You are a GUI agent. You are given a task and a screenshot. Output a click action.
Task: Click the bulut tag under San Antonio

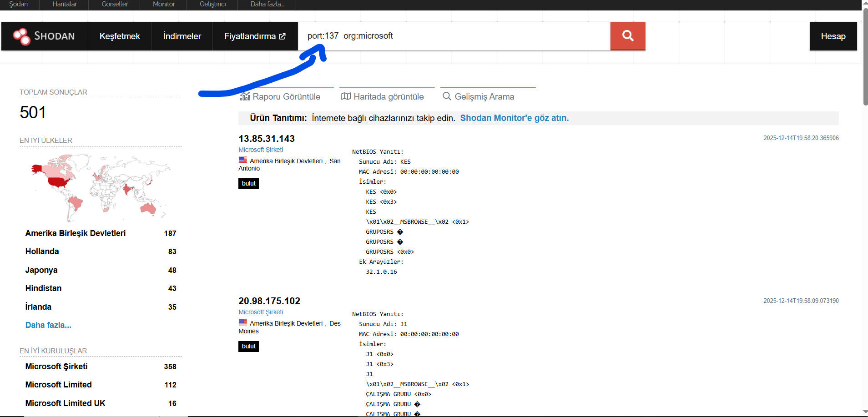(x=248, y=184)
